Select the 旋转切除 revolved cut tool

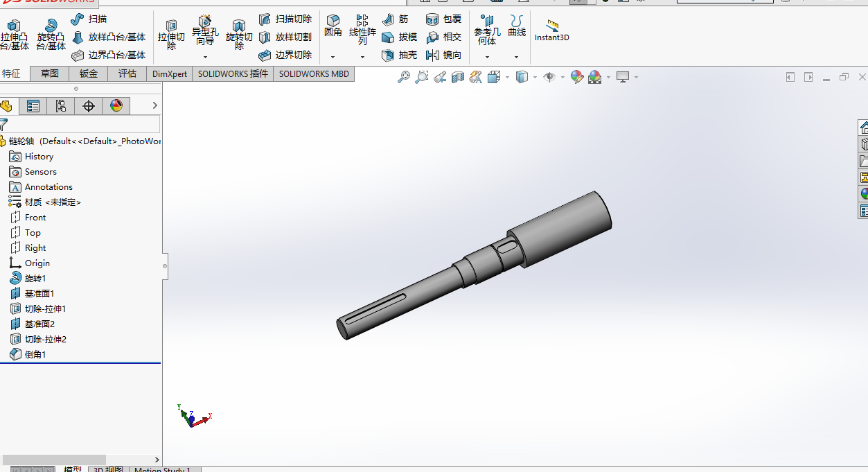coord(239,35)
